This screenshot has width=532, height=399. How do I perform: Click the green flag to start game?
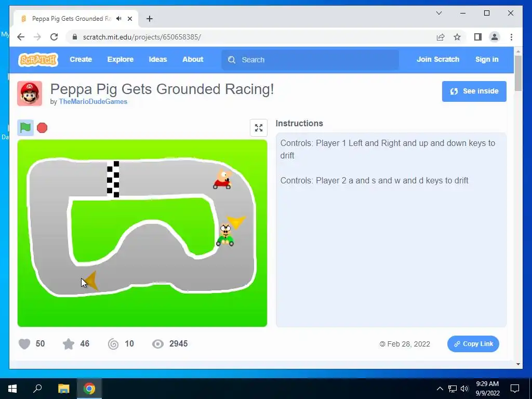coord(25,128)
